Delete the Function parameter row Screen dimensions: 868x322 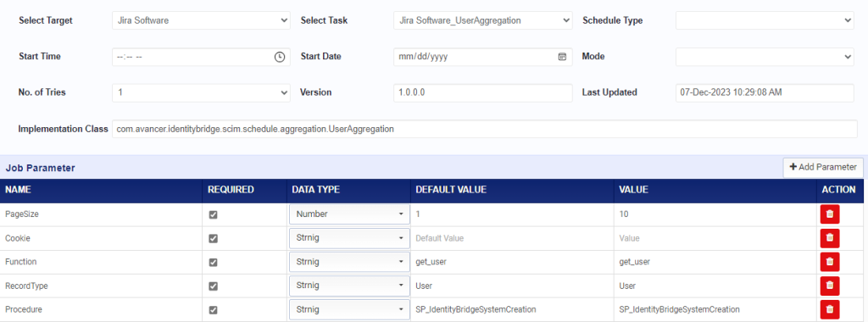(x=829, y=262)
